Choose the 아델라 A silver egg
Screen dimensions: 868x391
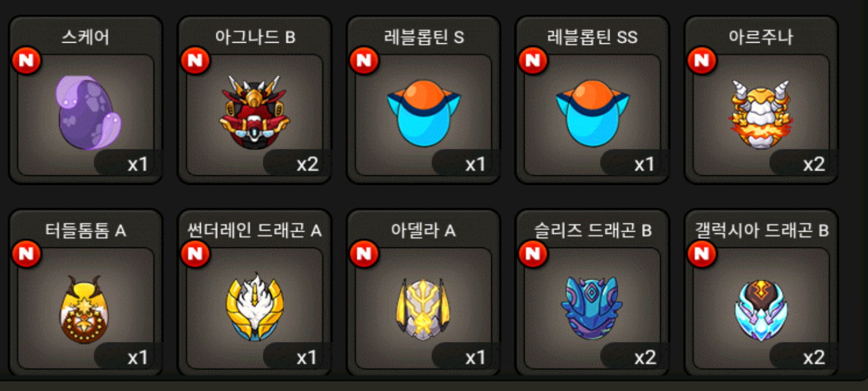point(424,308)
